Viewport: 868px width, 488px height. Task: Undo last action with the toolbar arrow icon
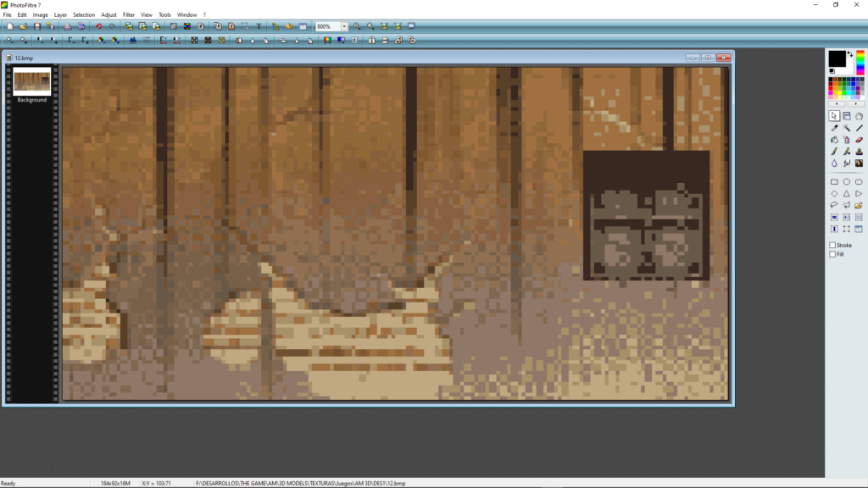99,26
